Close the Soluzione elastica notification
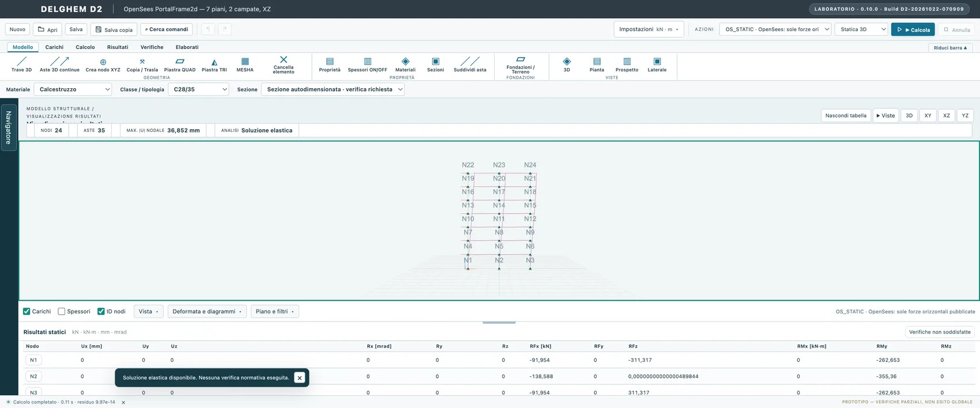This screenshot has width=980, height=408. click(299, 378)
